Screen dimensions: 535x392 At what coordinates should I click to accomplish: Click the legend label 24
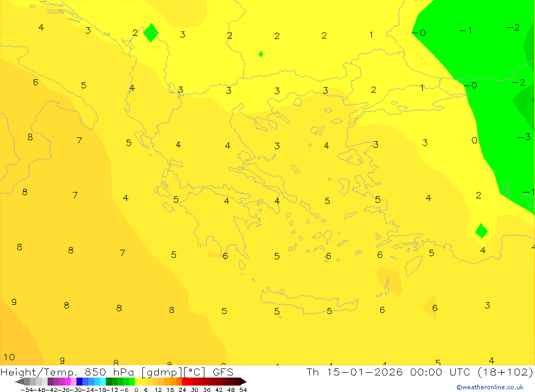point(182,390)
